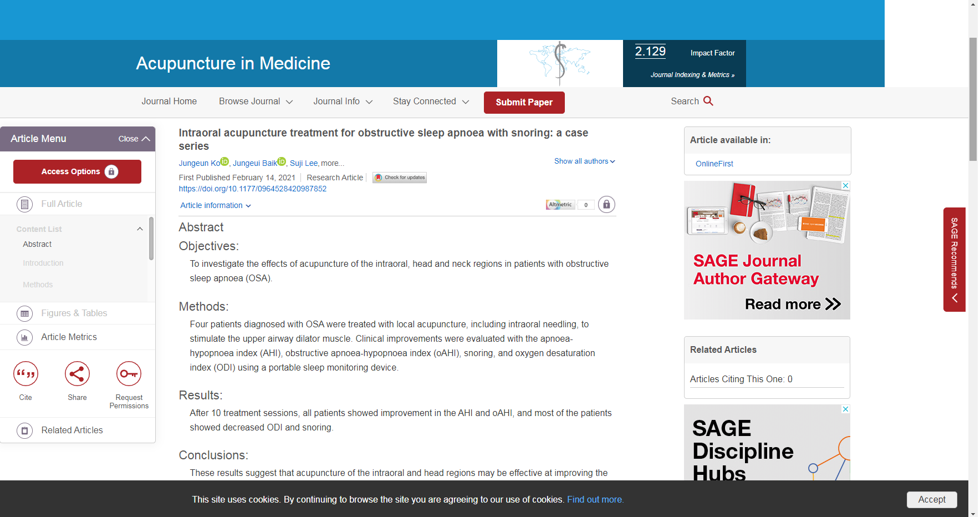Close the SAGE Journal Author Gateway ad
Image resolution: width=980 pixels, height=517 pixels.
click(845, 186)
